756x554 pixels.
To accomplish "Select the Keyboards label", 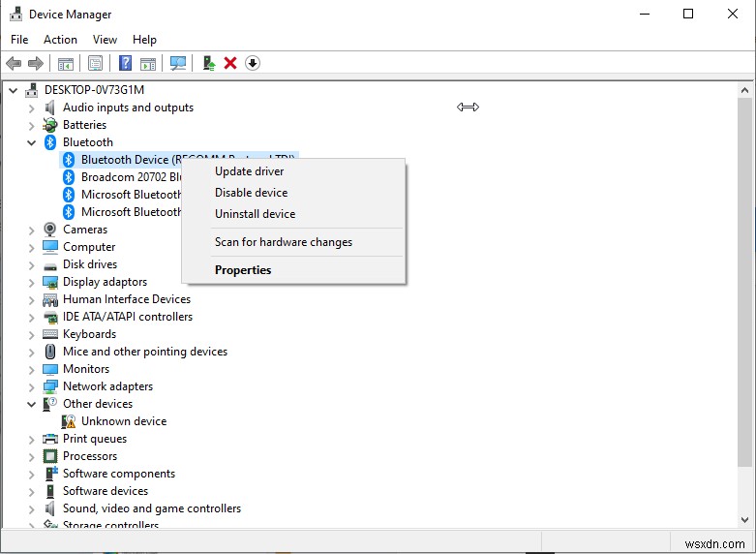I will [x=90, y=334].
